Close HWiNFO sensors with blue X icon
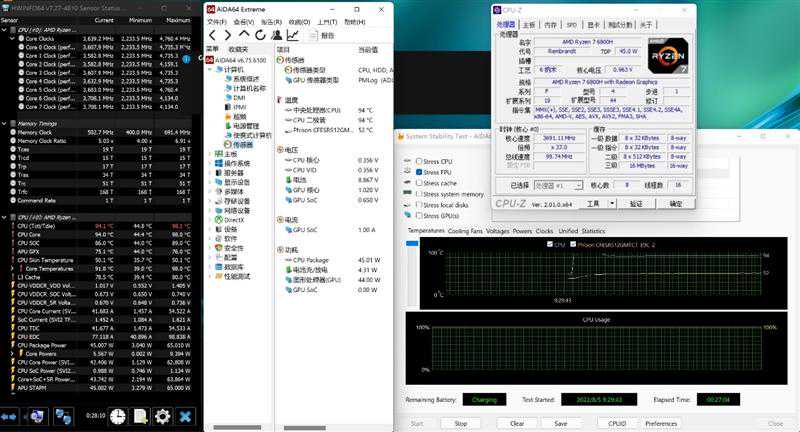This screenshot has height=432, width=800. (186, 415)
